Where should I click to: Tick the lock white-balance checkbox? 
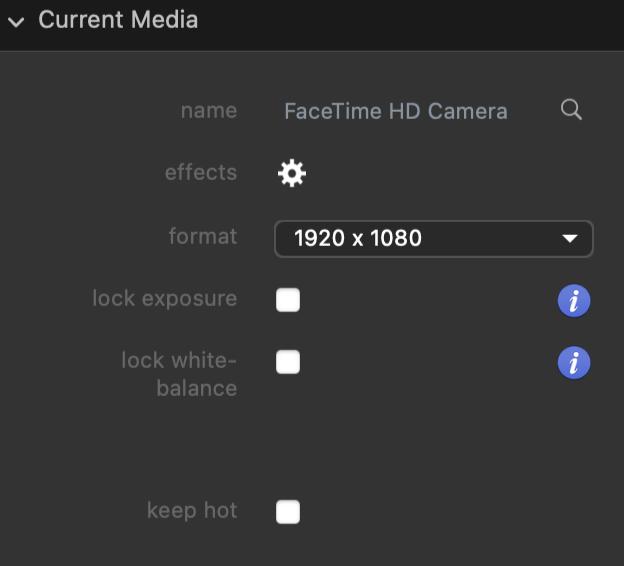point(288,362)
